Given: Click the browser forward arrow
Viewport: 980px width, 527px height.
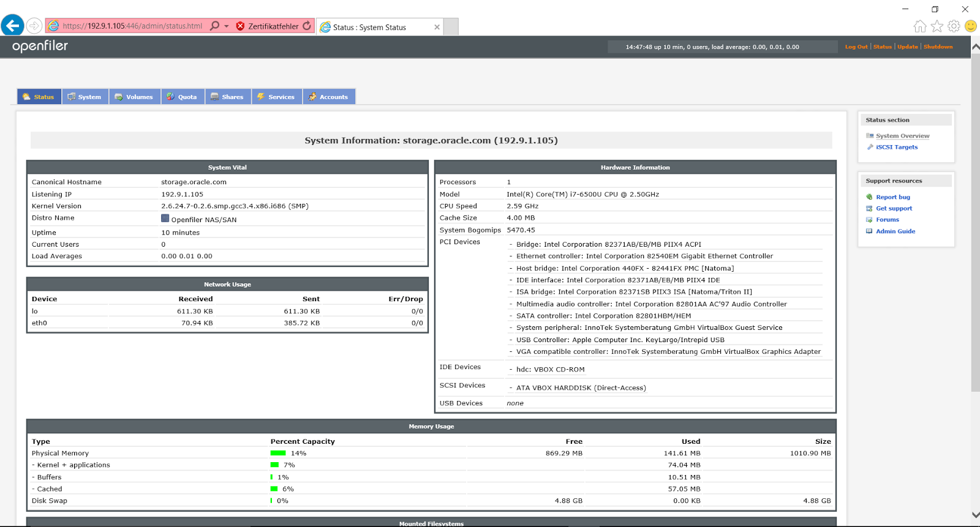Looking at the screenshot, I should [34, 26].
